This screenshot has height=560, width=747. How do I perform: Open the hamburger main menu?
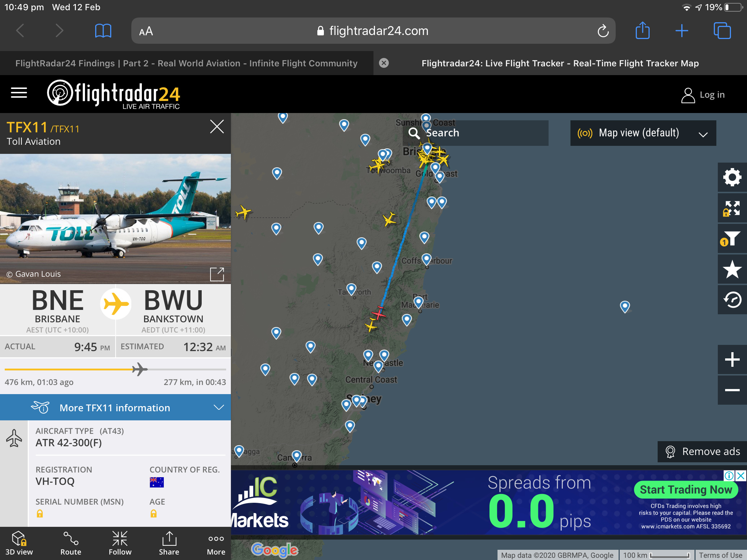tap(19, 93)
